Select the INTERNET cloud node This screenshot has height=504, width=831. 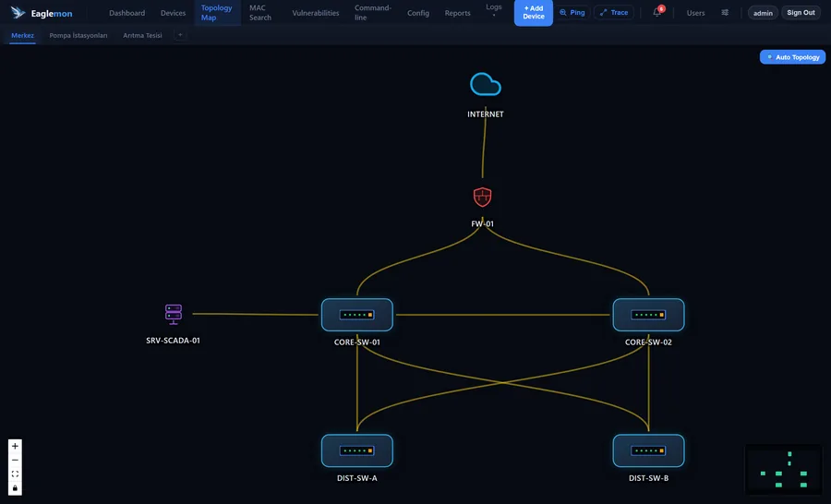click(486, 84)
